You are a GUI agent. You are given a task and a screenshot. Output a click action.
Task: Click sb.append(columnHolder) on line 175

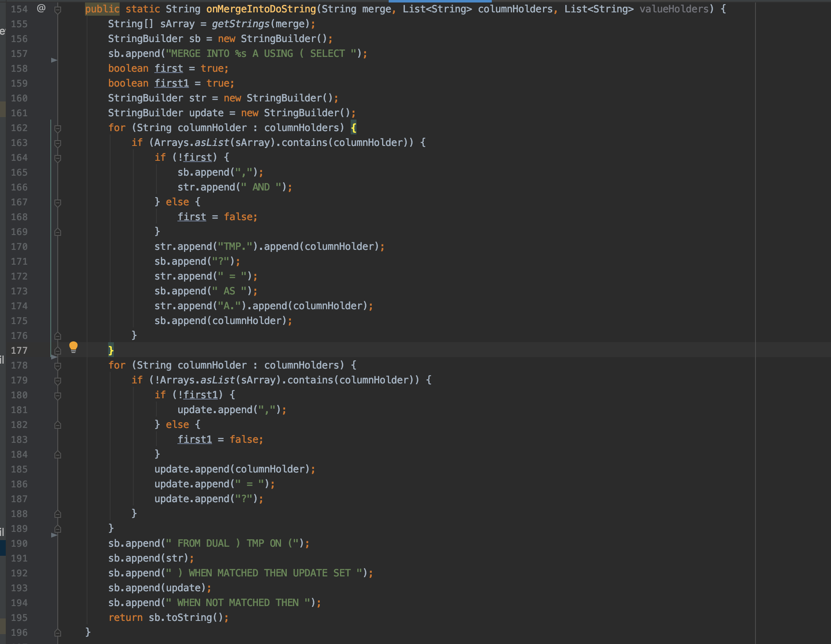pyautogui.click(x=220, y=321)
